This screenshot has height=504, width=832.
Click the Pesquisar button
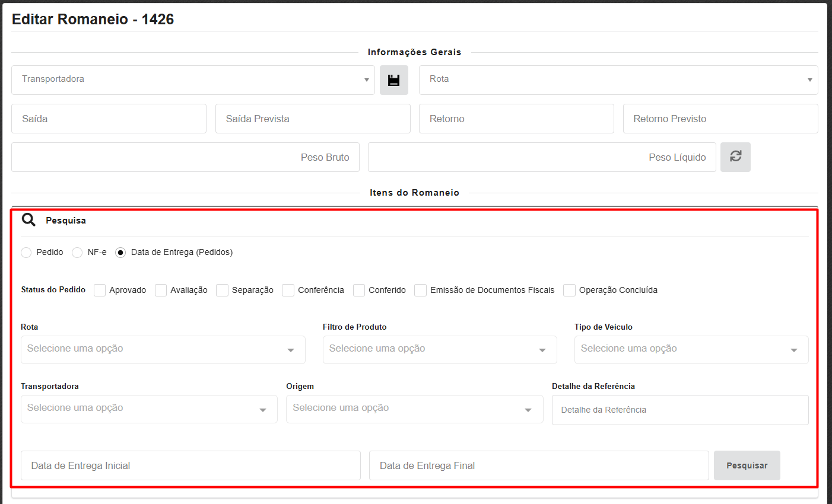point(747,465)
